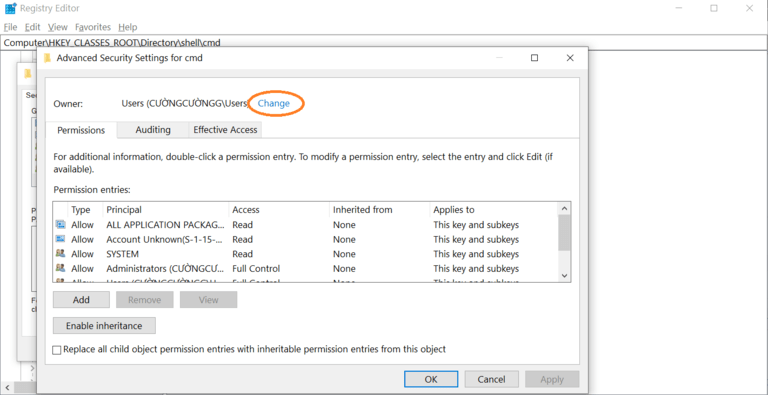The height and width of the screenshot is (395, 768).
Task: Check Replace all child object permission entries
Action: point(57,350)
